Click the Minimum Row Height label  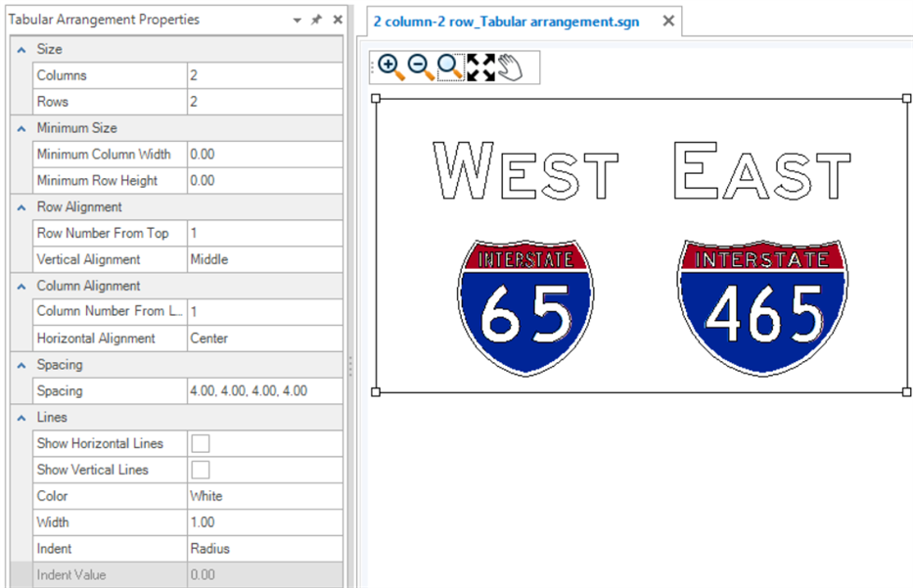(x=97, y=180)
